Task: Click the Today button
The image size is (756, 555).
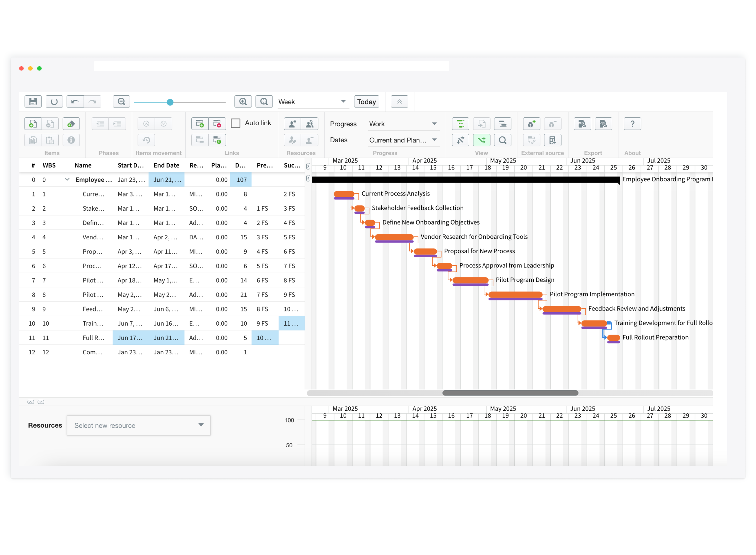Action: pos(366,101)
